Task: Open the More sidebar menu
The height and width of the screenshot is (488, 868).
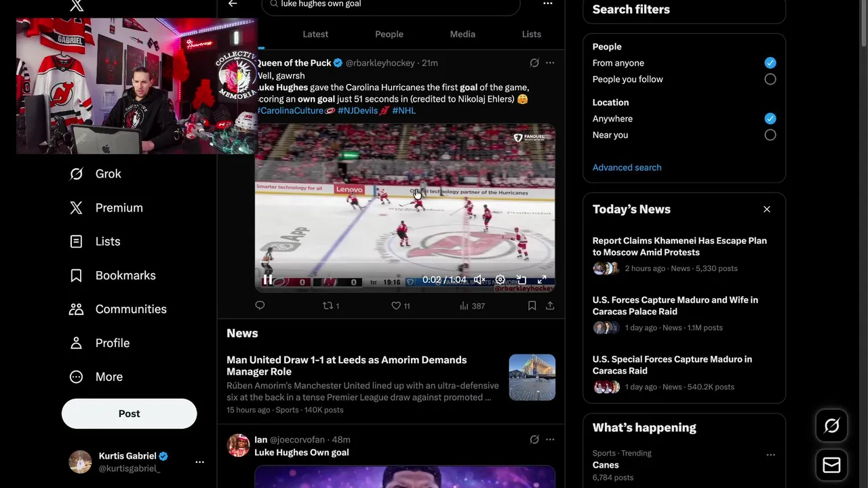Action: (96, 377)
